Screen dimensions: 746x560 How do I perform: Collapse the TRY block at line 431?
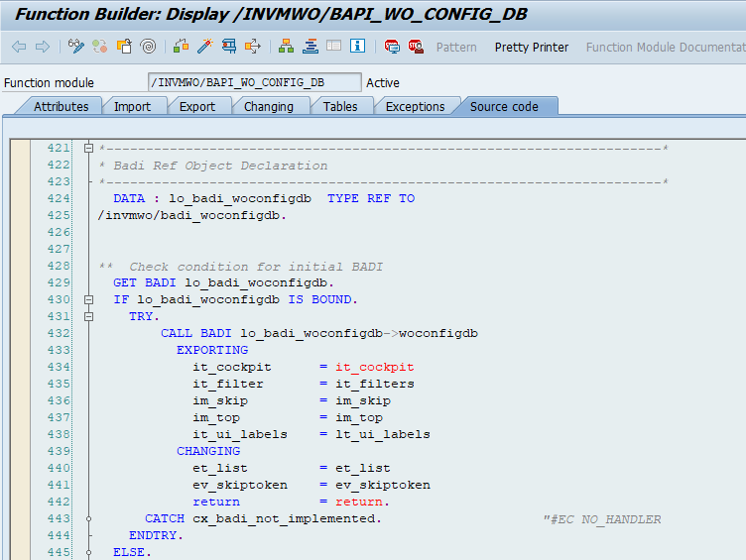[88, 316]
